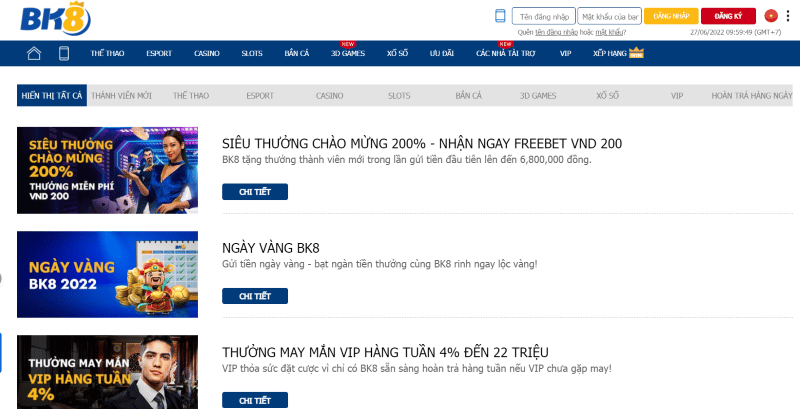Screen dimensions: 800x409
Task: Open the three-dot more options menu
Action: [788, 16]
